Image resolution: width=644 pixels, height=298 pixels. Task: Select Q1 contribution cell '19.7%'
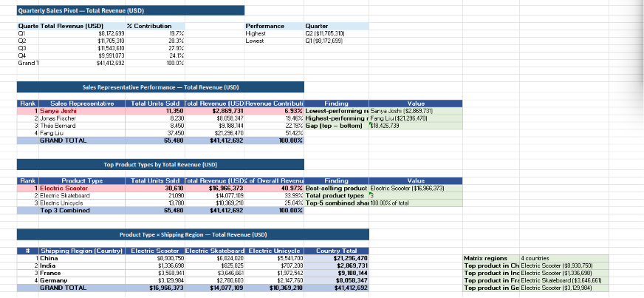click(x=155, y=33)
